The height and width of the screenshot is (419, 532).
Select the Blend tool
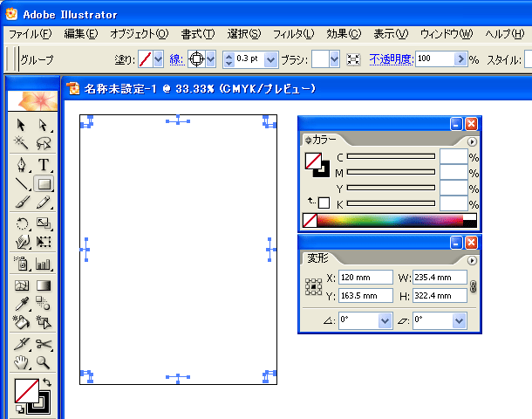point(44,304)
